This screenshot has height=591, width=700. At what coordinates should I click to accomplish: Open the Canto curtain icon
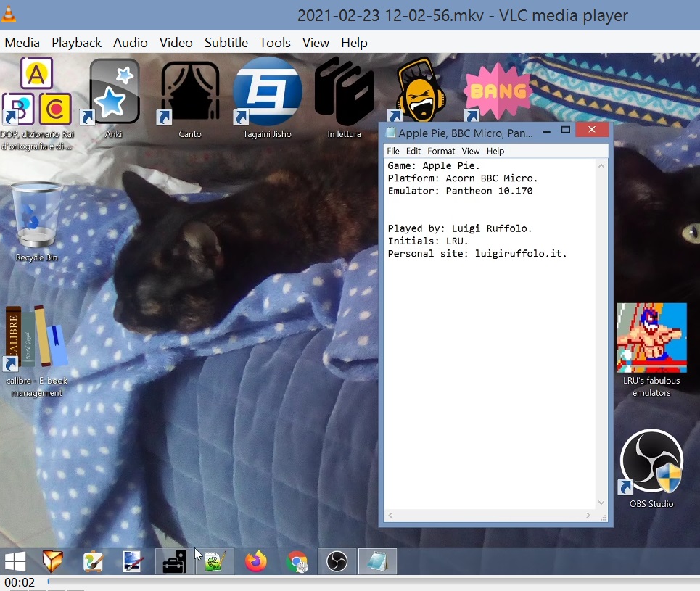coord(189,93)
